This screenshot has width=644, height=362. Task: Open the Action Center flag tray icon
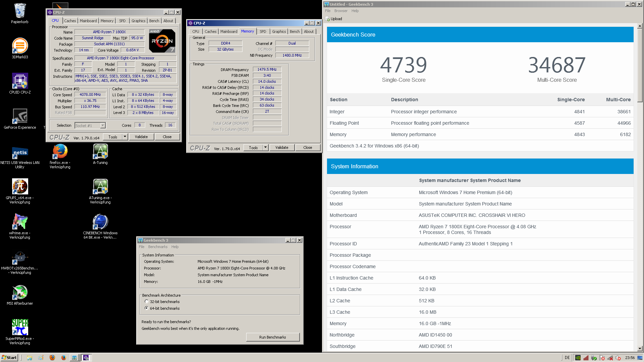click(602, 358)
